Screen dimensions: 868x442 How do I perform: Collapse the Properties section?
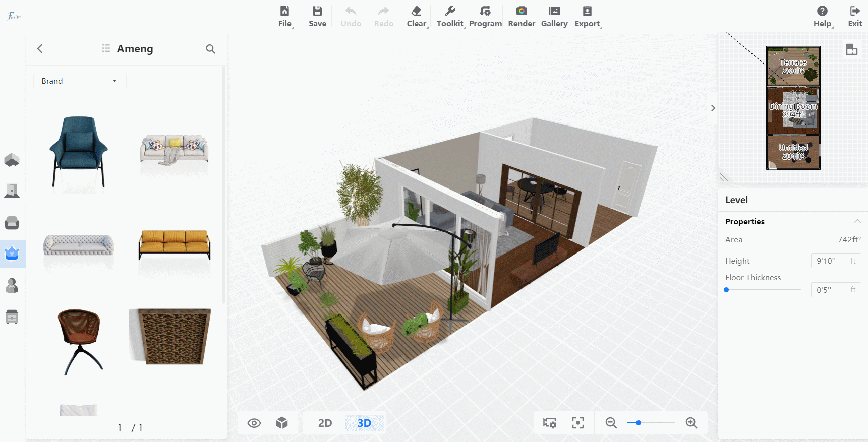point(857,221)
